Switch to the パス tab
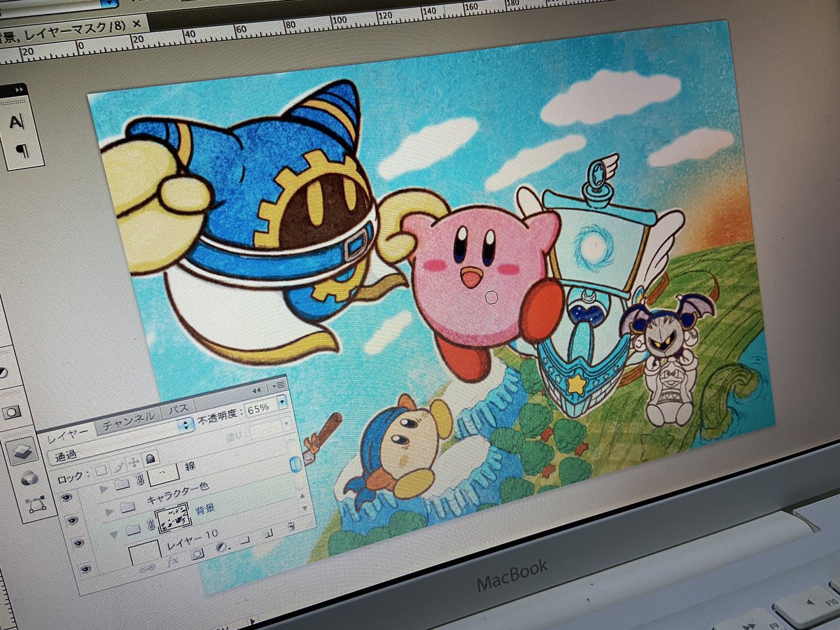 (178, 409)
